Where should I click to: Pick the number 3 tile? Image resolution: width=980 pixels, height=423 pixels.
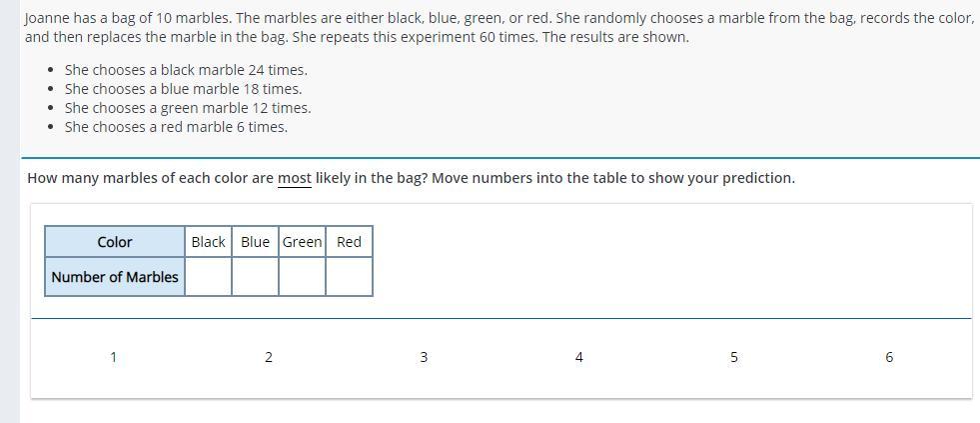(x=424, y=357)
